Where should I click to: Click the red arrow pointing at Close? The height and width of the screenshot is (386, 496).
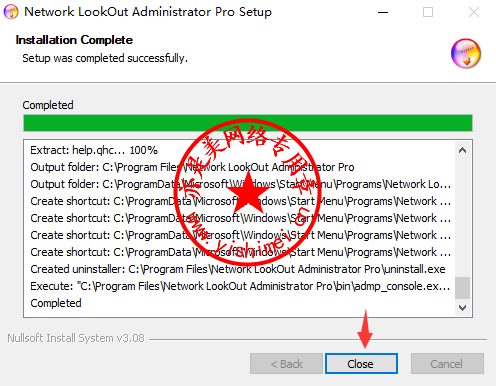pos(365,329)
